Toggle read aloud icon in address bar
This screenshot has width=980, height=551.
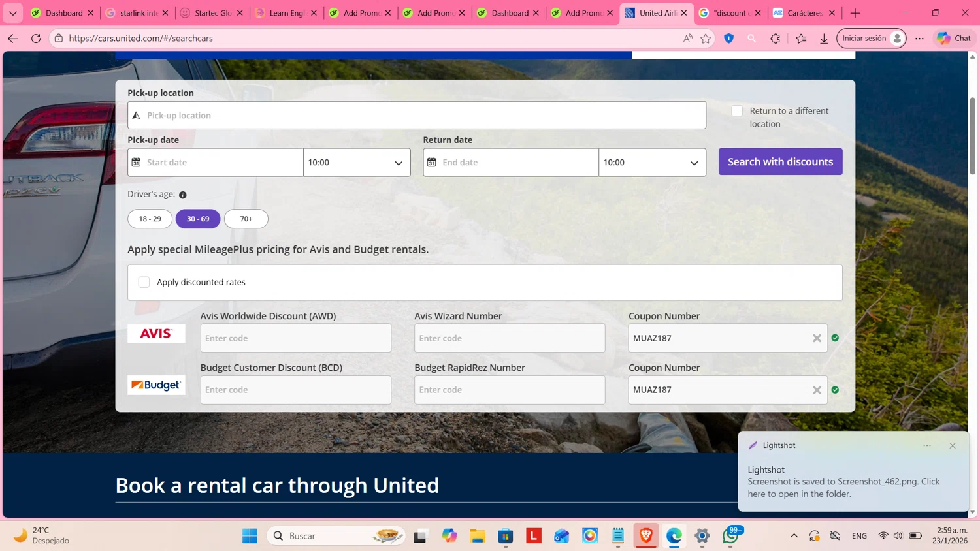click(688, 39)
